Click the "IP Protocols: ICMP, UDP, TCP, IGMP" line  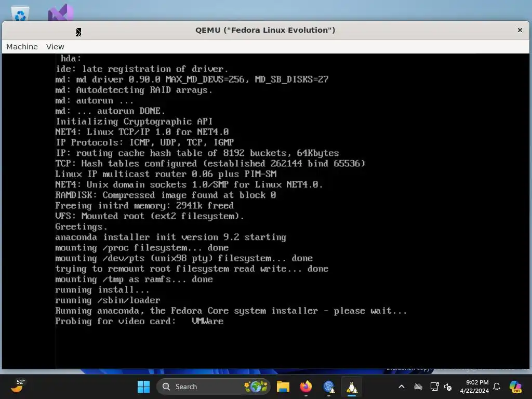coord(144,142)
